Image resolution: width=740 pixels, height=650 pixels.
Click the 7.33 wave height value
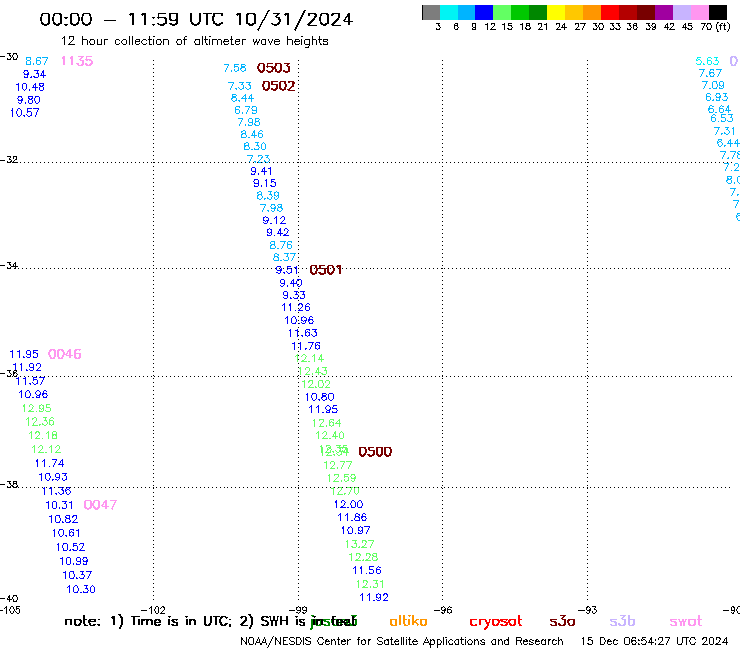click(x=240, y=86)
